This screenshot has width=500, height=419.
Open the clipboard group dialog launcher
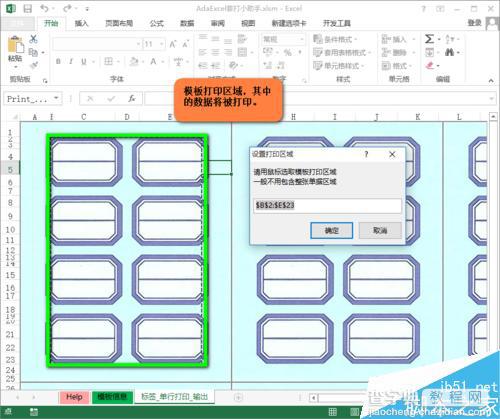[x=45, y=81]
